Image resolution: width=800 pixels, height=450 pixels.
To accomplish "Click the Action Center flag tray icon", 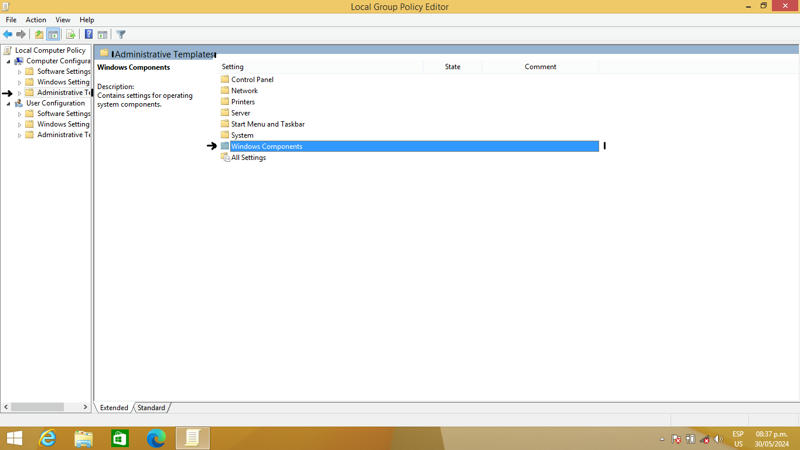I will click(676, 439).
